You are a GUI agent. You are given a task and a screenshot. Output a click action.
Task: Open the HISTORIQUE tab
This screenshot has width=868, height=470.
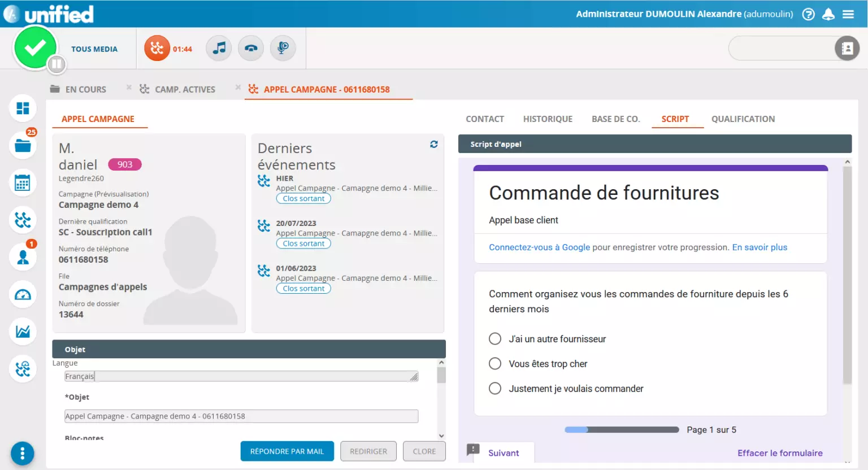click(x=548, y=119)
